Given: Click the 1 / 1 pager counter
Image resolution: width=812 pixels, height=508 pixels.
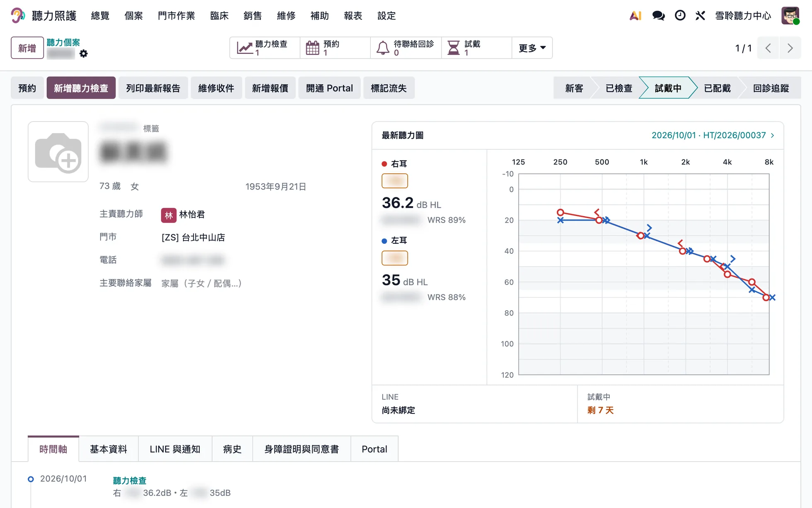Looking at the screenshot, I should click(x=744, y=48).
